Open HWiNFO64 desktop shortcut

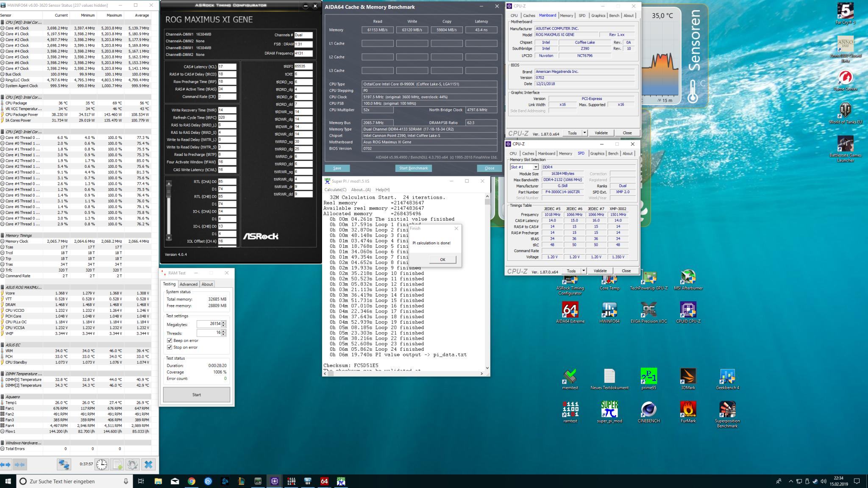(x=609, y=313)
